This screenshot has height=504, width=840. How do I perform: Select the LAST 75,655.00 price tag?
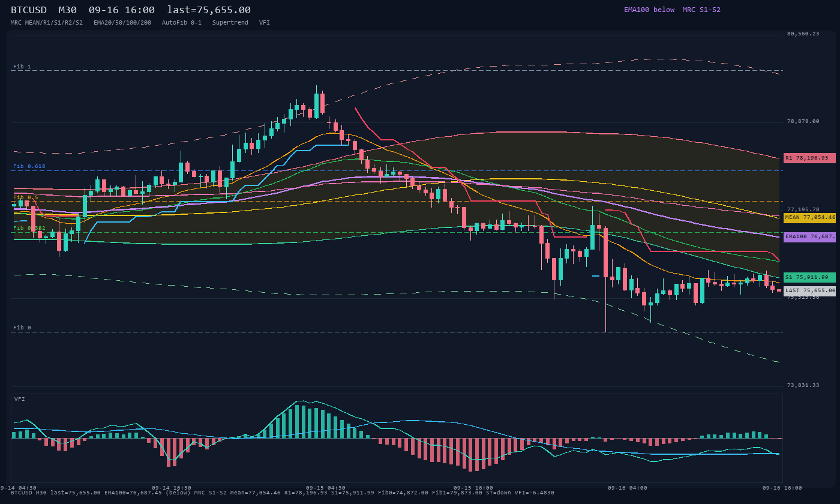809,290
